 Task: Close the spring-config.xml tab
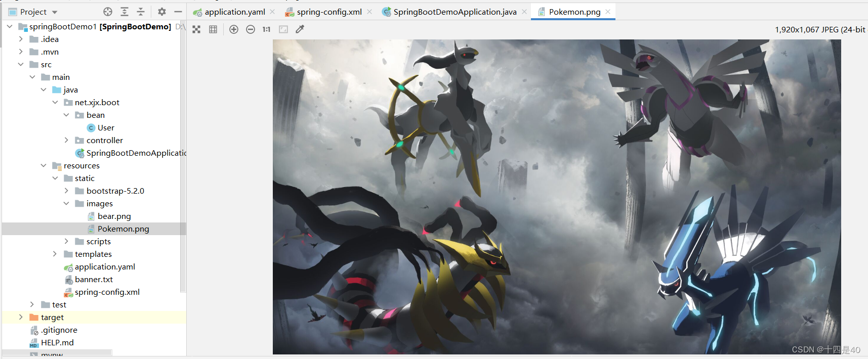tap(369, 12)
